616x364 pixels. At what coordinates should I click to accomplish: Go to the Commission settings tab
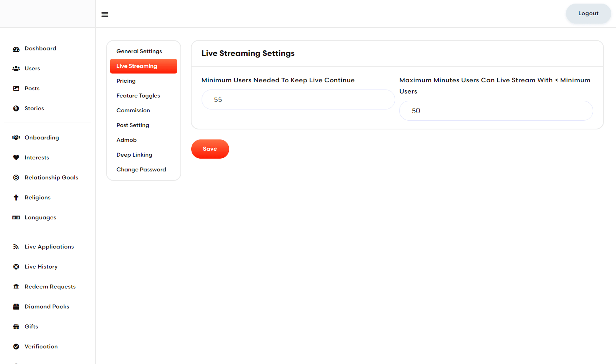(x=144, y=111)
